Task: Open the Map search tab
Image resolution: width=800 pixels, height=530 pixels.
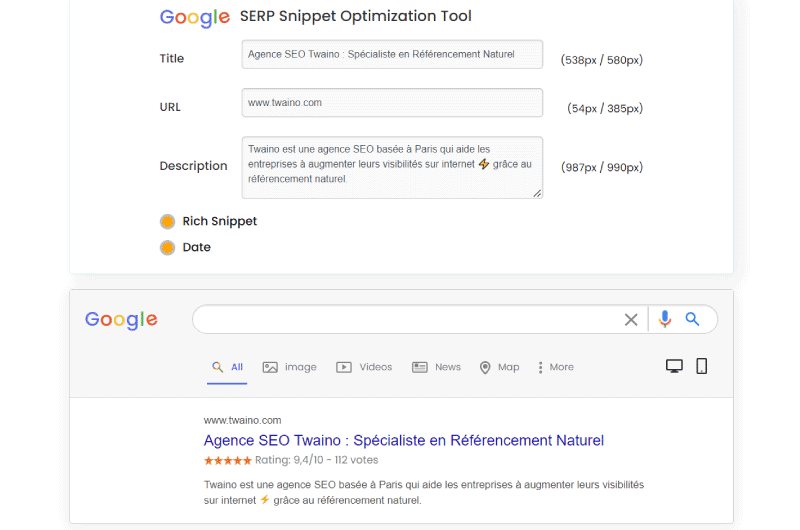Action: point(499,367)
